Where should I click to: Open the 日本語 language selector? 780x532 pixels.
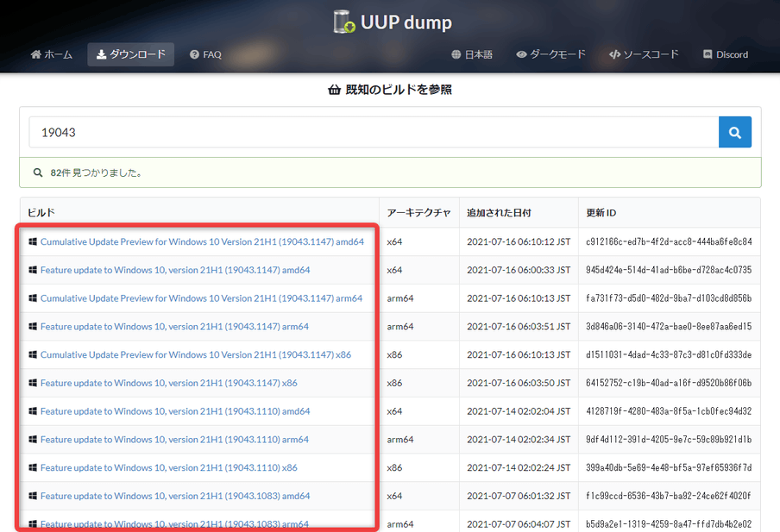click(x=472, y=54)
